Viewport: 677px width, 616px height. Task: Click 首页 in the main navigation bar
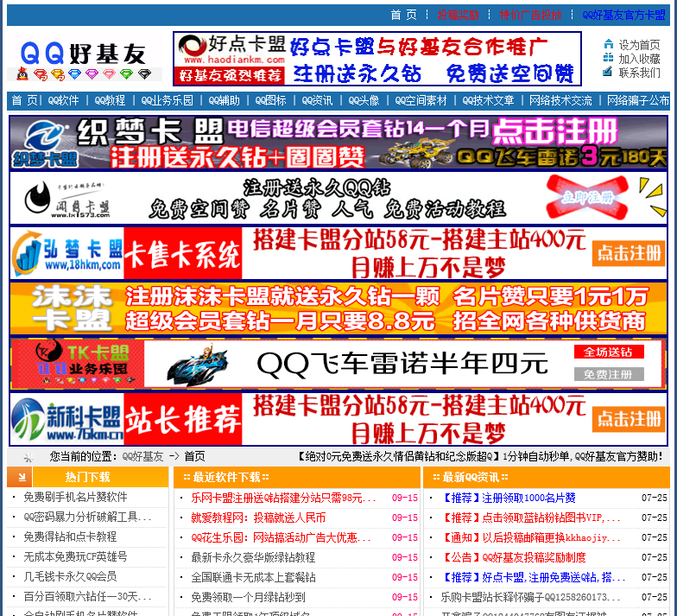tap(24, 100)
